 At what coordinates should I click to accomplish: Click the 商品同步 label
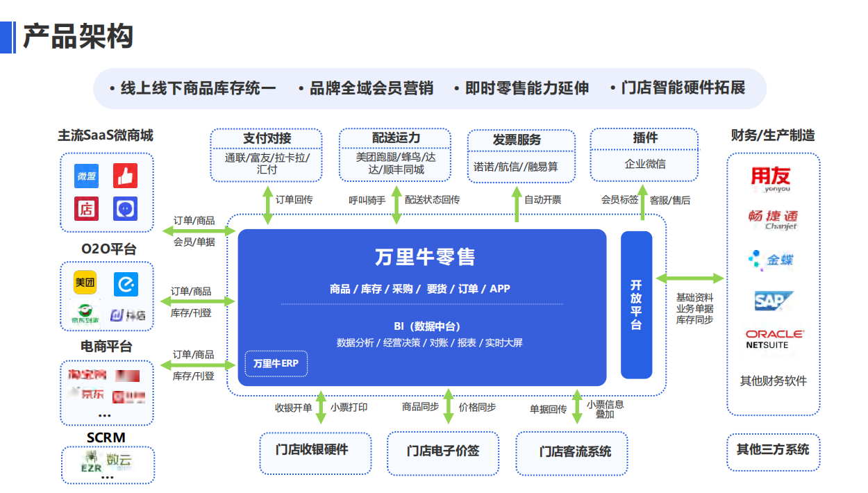pos(420,408)
